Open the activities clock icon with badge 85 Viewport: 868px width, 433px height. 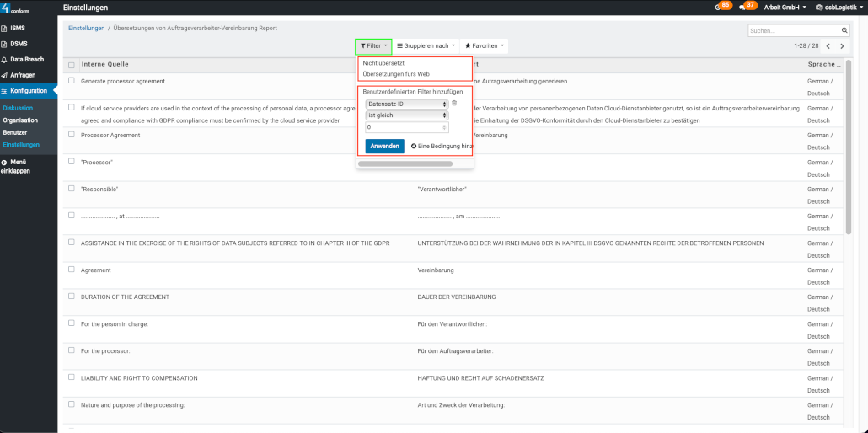[718, 7]
